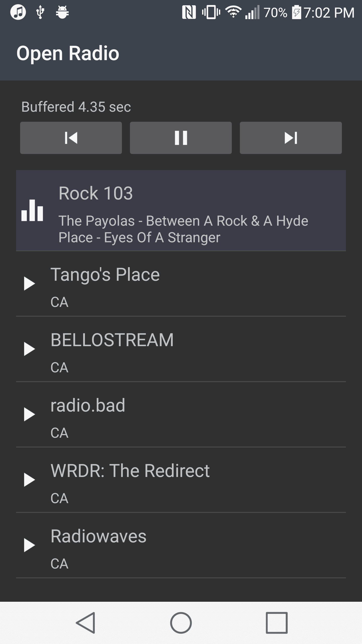Skip to the next station
This screenshot has width=362, height=644.
click(291, 138)
